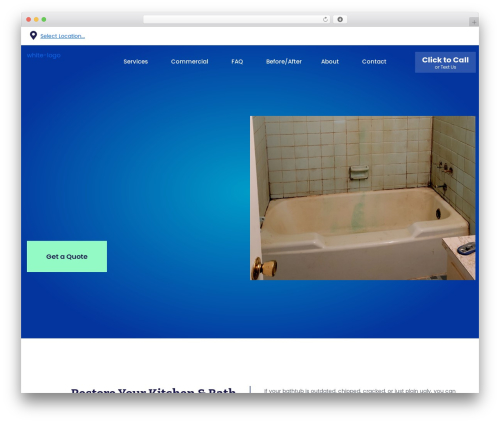This screenshot has width=500, height=423.
Task: Click the location pin icon
Action: [x=33, y=35]
